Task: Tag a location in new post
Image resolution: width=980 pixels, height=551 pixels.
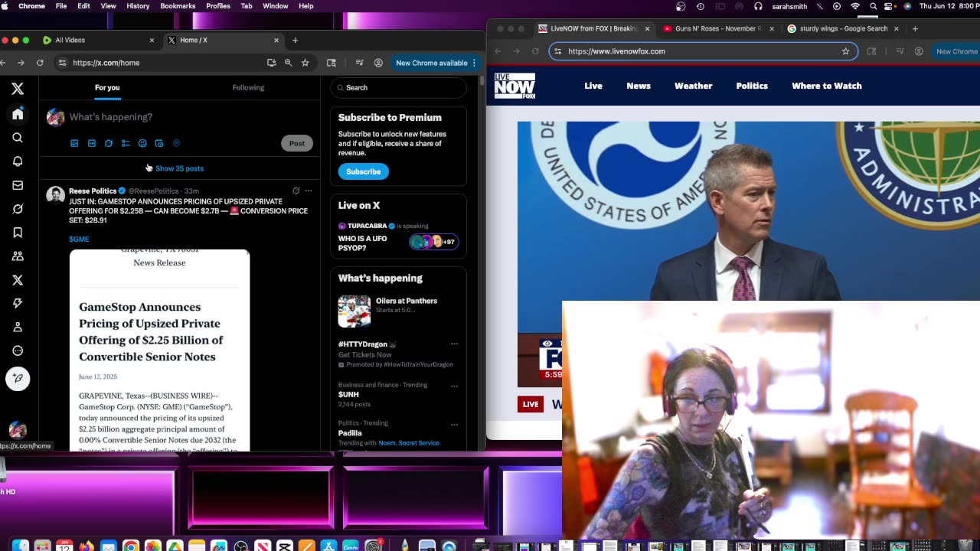Action: [x=176, y=143]
